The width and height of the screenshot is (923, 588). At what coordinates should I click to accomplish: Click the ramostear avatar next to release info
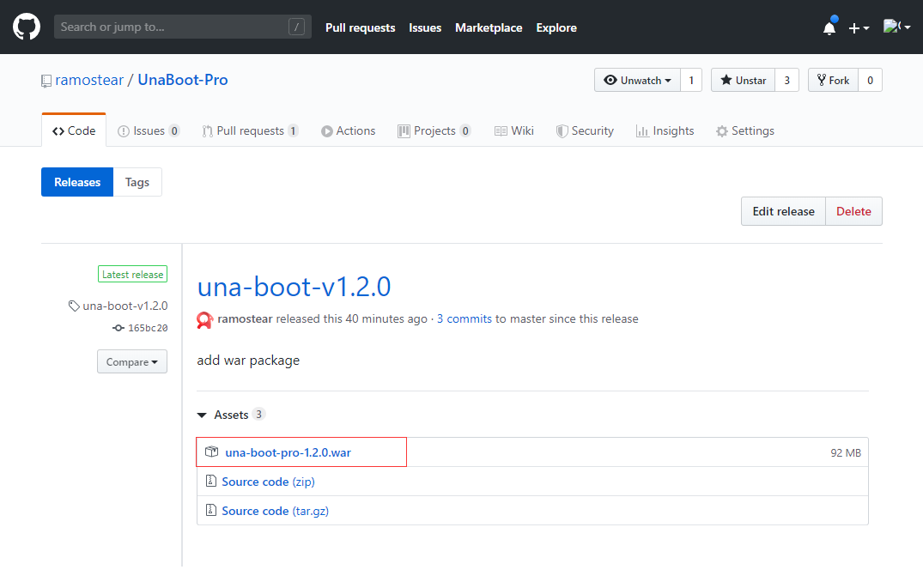pos(205,319)
